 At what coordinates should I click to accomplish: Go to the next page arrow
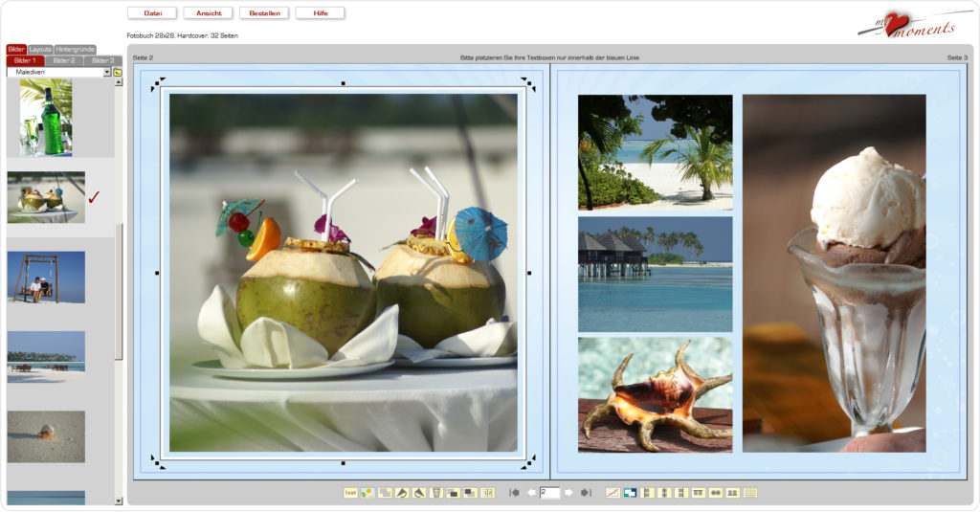pos(568,493)
